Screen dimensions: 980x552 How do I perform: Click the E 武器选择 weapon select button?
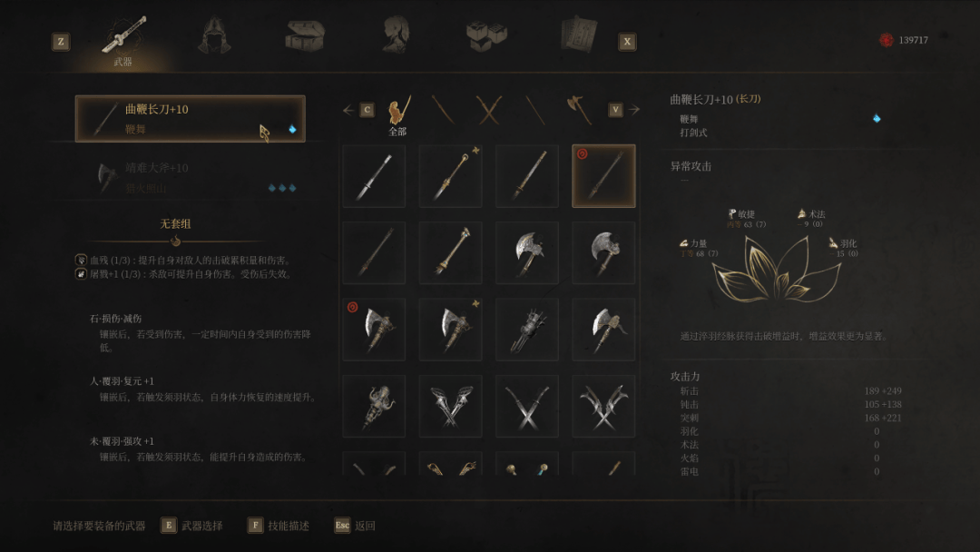[191, 526]
